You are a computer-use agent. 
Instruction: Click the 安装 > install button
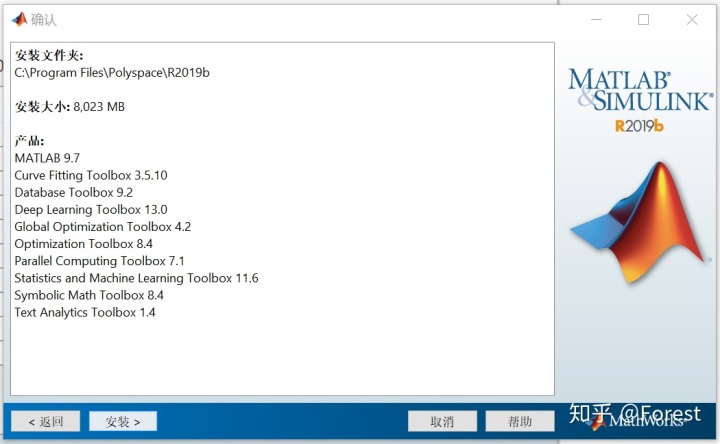[123, 422]
